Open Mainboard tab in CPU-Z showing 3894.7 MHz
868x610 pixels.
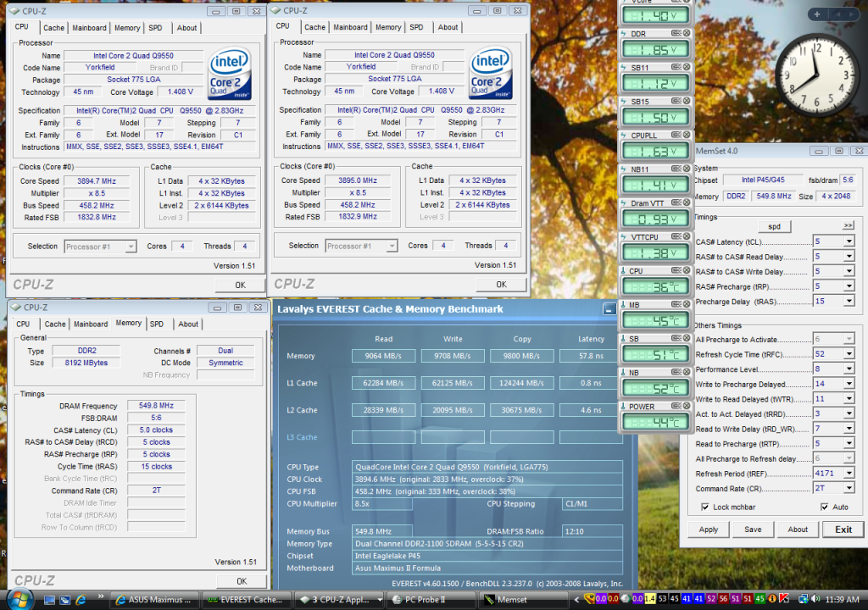tap(89, 28)
